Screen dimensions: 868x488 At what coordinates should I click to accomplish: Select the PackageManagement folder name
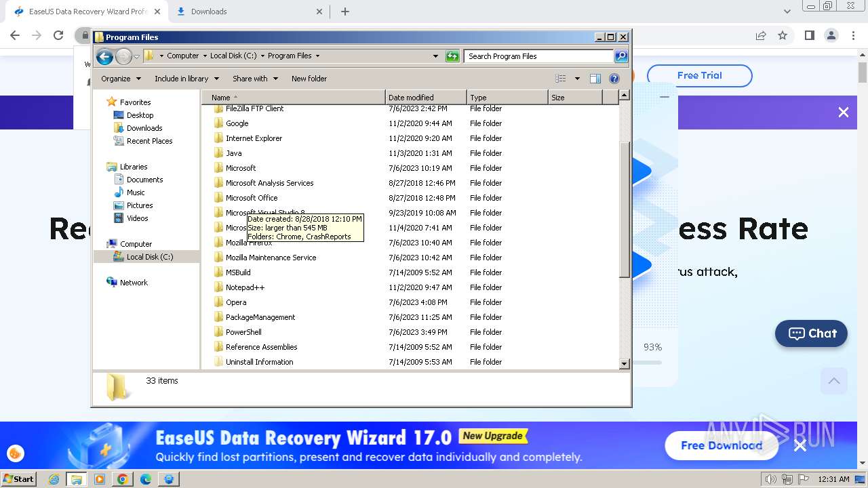click(x=260, y=317)
